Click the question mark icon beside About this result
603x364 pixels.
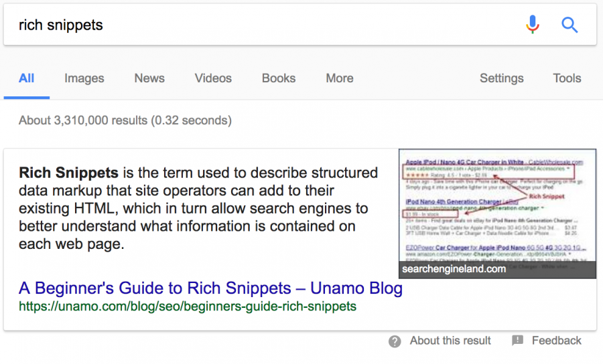click(x=395, y=341)
